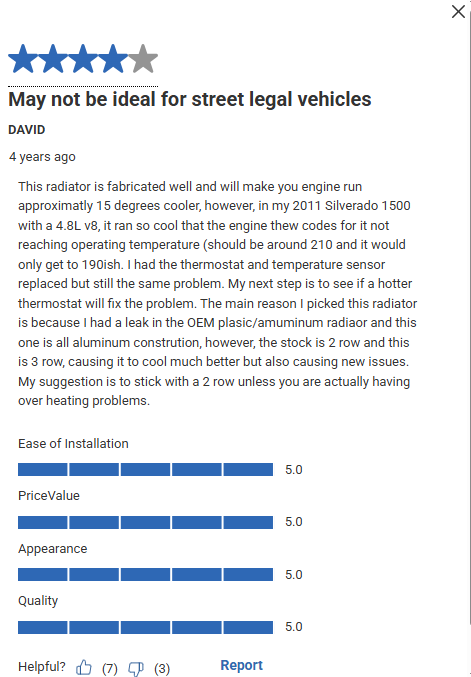
Task: Click the thumbs down not helpful icon
Action: coord(136,668)
